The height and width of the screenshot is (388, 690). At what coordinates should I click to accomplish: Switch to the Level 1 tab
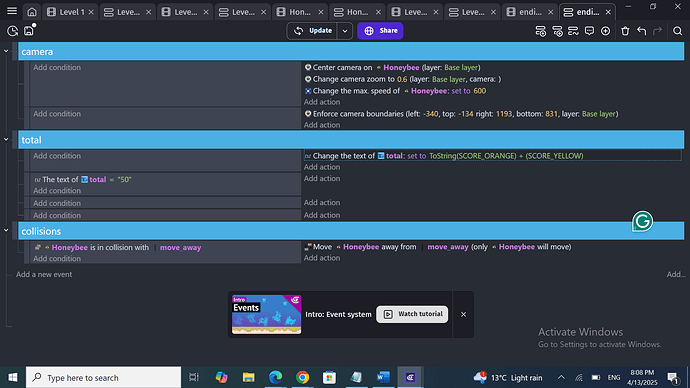pyautogui.click(x=71, y=12)
